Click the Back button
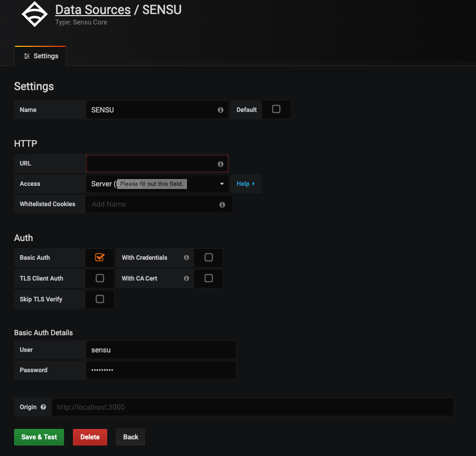The height and width of the screenshot is (456, 476). pyautogui.click(x=131, y=437)
